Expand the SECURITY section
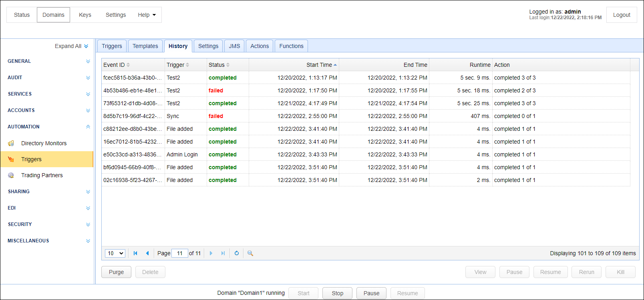This screenshot has height=300, width=644. [88, 224]
